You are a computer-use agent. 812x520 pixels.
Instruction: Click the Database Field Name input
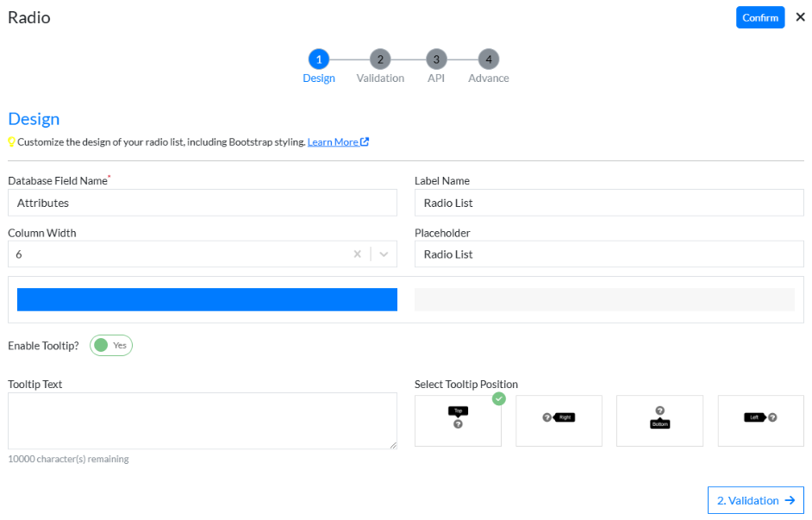pos(203,203)
